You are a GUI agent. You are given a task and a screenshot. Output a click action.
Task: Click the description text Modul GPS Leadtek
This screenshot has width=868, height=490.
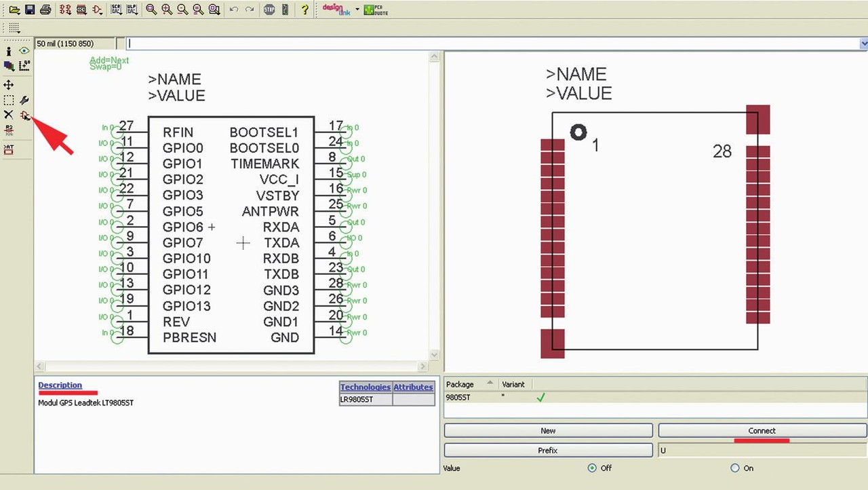tap(85, 402)
